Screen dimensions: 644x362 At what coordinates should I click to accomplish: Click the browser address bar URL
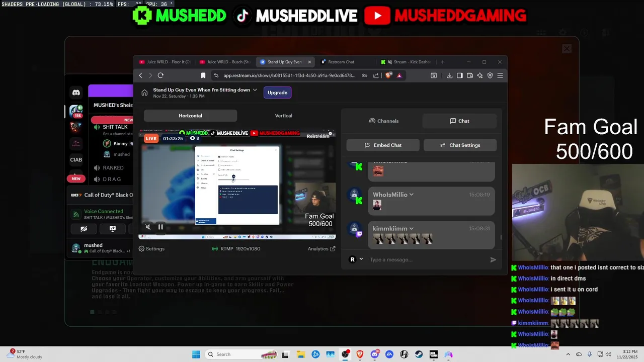289,75
